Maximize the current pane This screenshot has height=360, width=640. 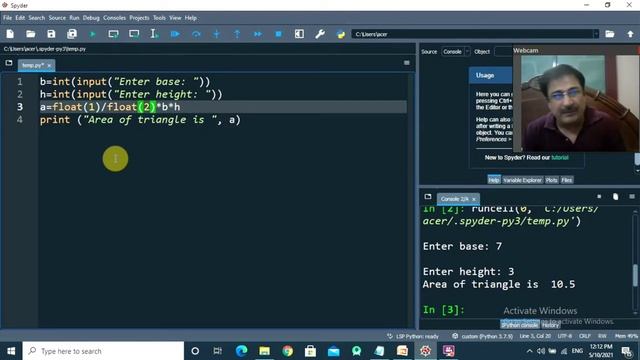[299, 34]
